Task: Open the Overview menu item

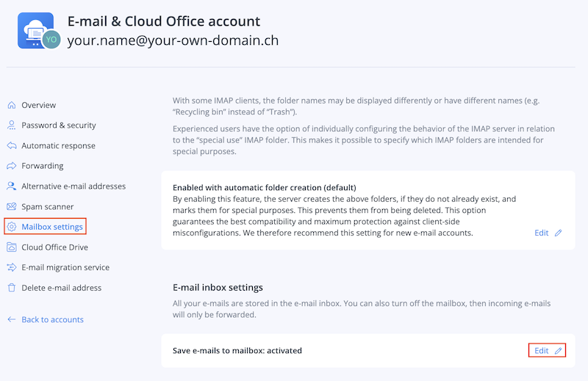Action: pyautogui.click(x=39, y=105)
